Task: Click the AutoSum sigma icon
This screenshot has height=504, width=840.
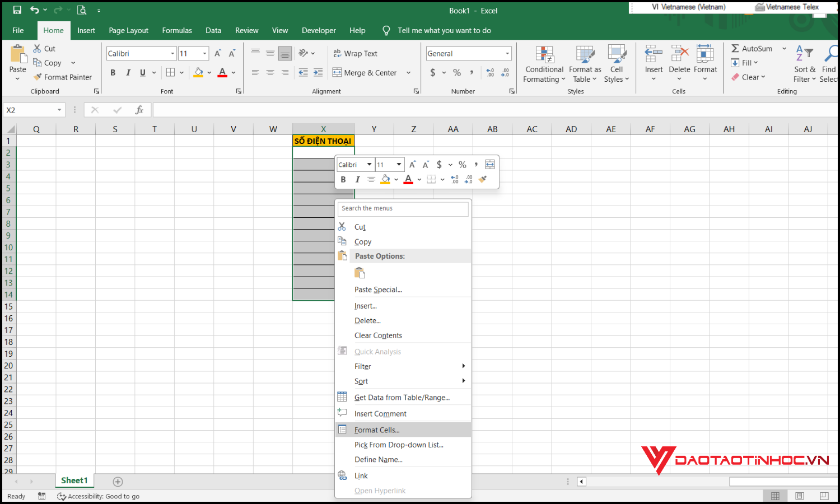Action: pyautogui.click(x=735, y=49)
